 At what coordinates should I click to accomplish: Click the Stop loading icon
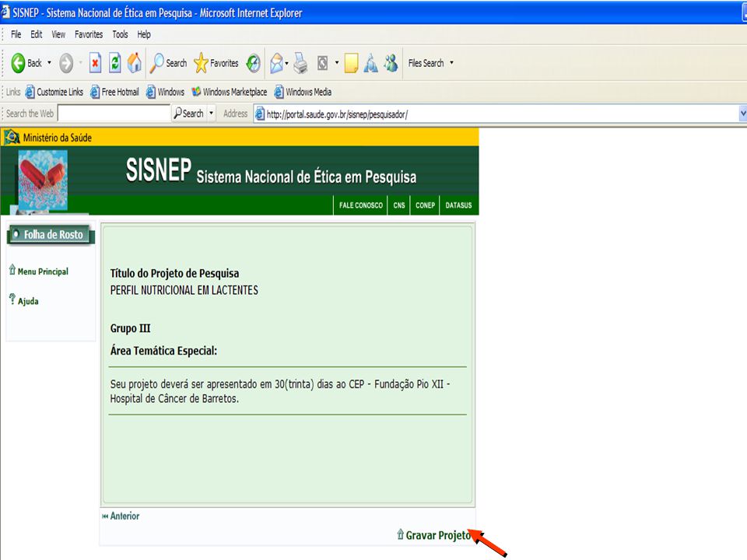(x=95, y=63)
